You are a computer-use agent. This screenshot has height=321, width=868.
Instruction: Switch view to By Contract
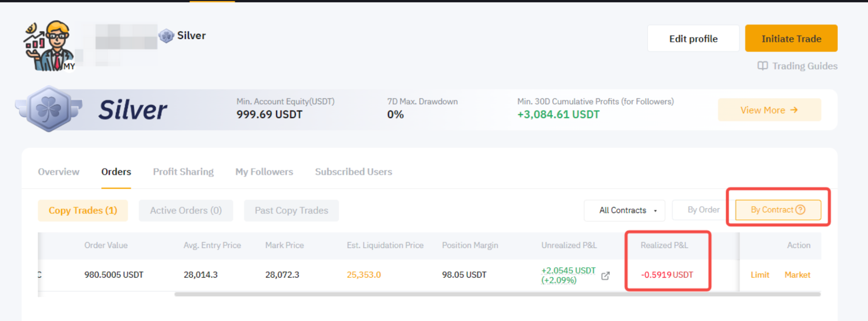coord(778,210)
